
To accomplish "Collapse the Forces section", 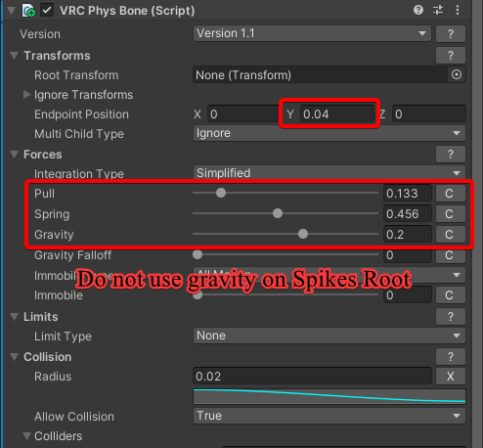I will pos(14,155).
